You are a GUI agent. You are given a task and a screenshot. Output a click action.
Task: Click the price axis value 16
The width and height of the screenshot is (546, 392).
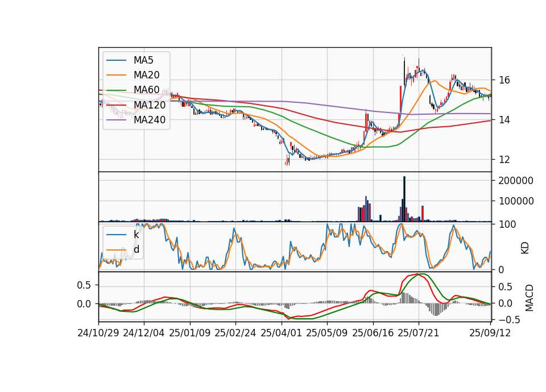(x=504, y=80)
